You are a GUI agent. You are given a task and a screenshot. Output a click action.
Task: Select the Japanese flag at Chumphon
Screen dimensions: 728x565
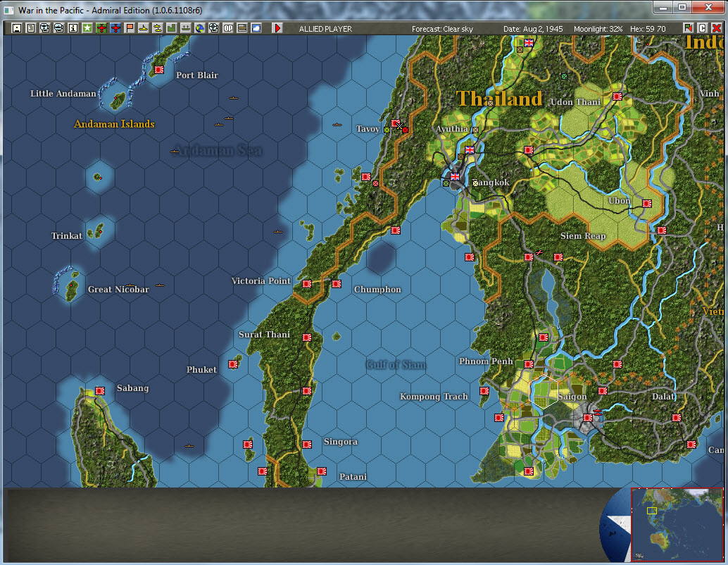tap(337, 283)
